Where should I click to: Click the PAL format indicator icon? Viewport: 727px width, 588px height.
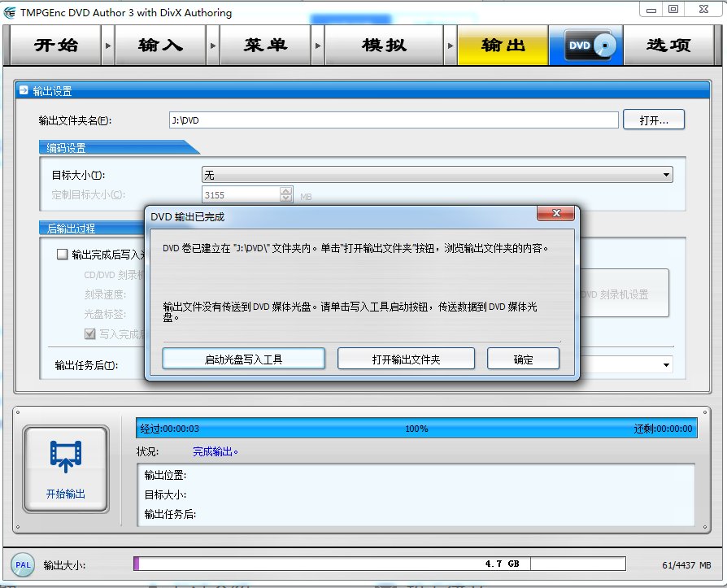coord(22,564)
